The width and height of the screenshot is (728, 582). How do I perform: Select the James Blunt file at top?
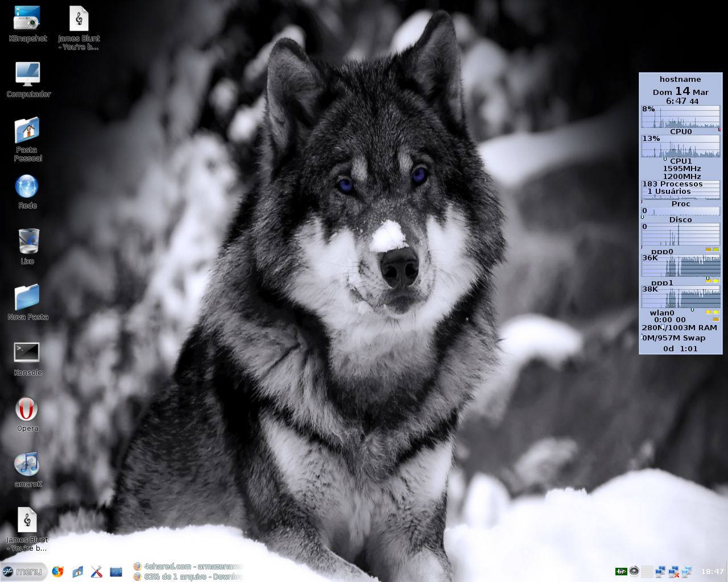[79, 27]
